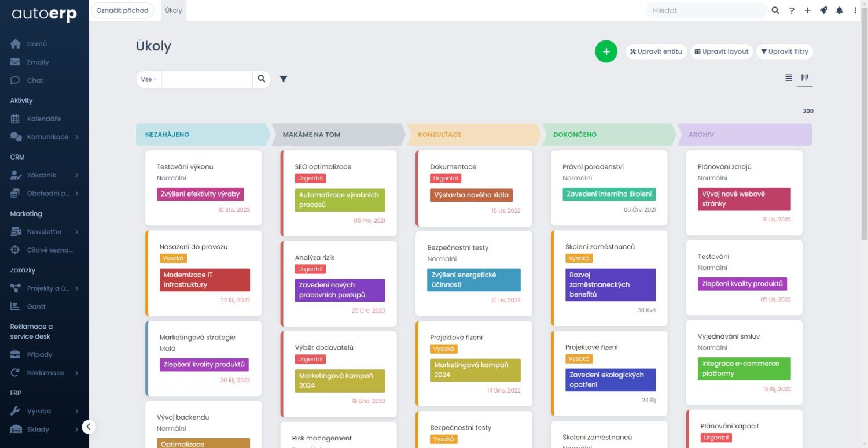The height and width of the screenshot is (448, 868).
Task: Switch to kanban board view
Action: (804, 77)
